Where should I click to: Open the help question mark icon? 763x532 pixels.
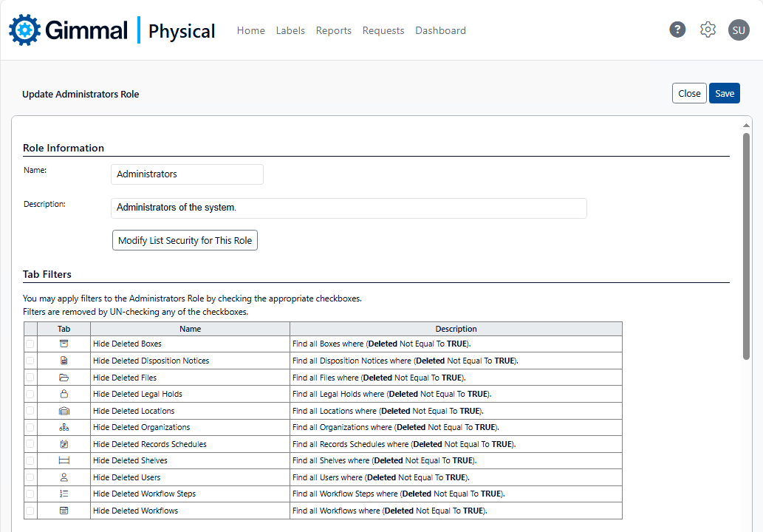tap(677, 30)
